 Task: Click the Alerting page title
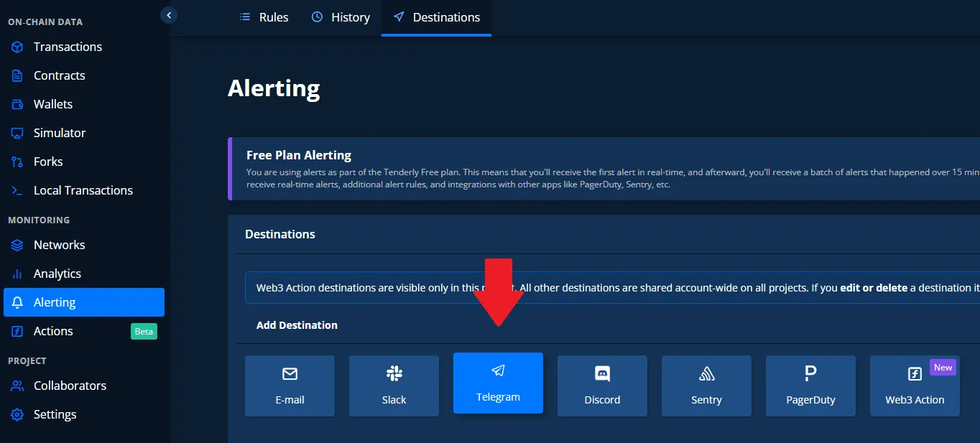274,88
